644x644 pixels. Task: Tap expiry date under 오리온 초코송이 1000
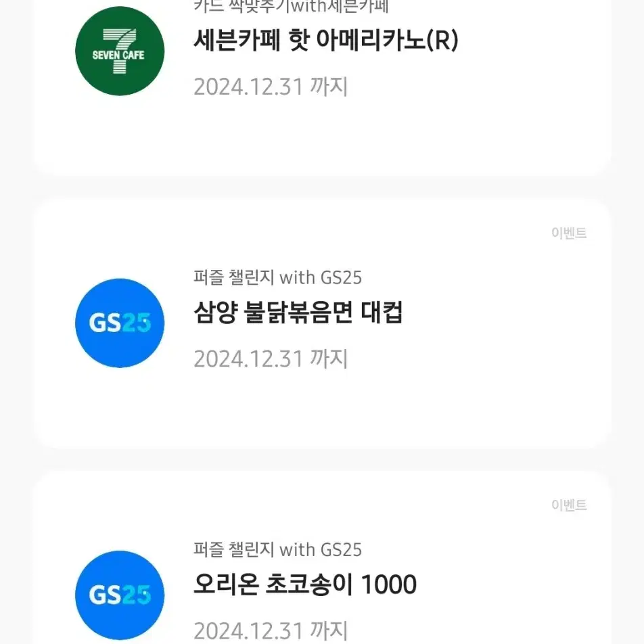pos(271,631)
